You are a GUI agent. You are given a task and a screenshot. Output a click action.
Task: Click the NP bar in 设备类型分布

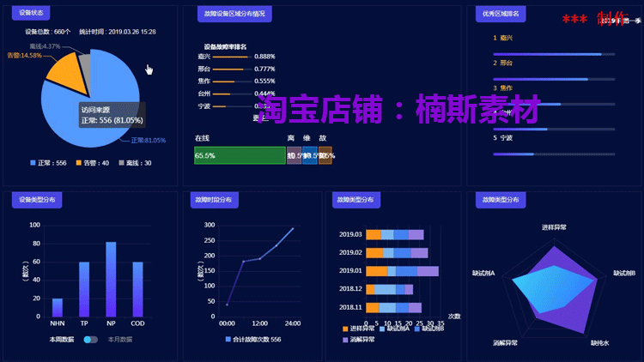(111, 280)
